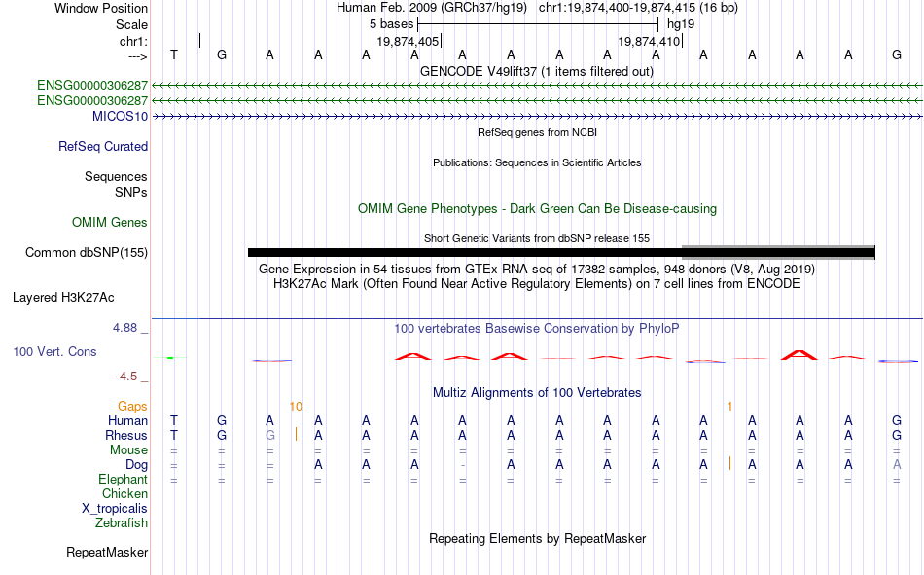Click the Gaps label in alignment
The height and width of the screenshot is (575, 924).
[132, 407]
